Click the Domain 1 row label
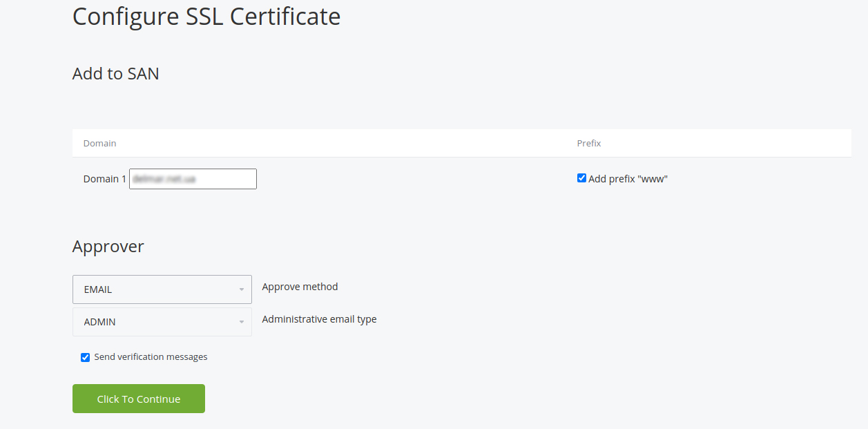The width and height of the screenshot is (868, 429). click(x=104, y=178)
